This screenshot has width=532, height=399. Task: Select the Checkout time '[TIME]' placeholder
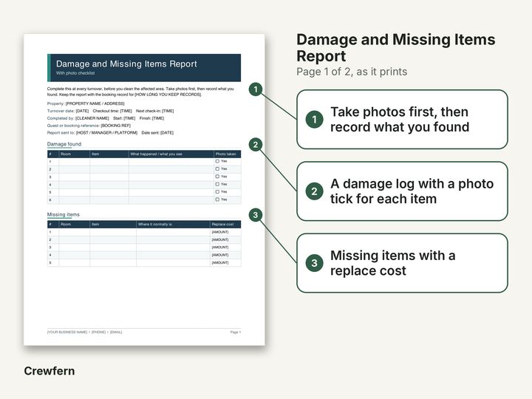(126, 111)
